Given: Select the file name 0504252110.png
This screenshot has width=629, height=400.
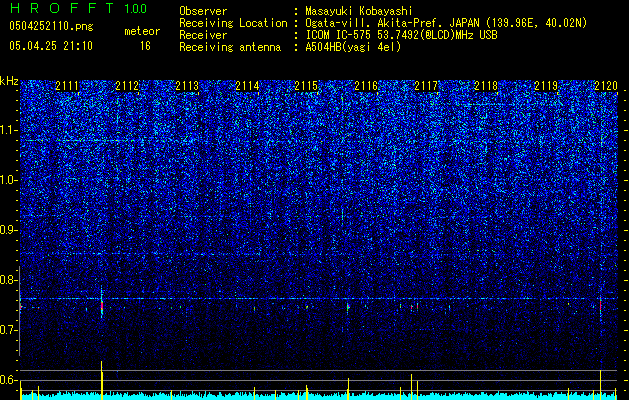Looking at the screenshot, I should point(51,26).
